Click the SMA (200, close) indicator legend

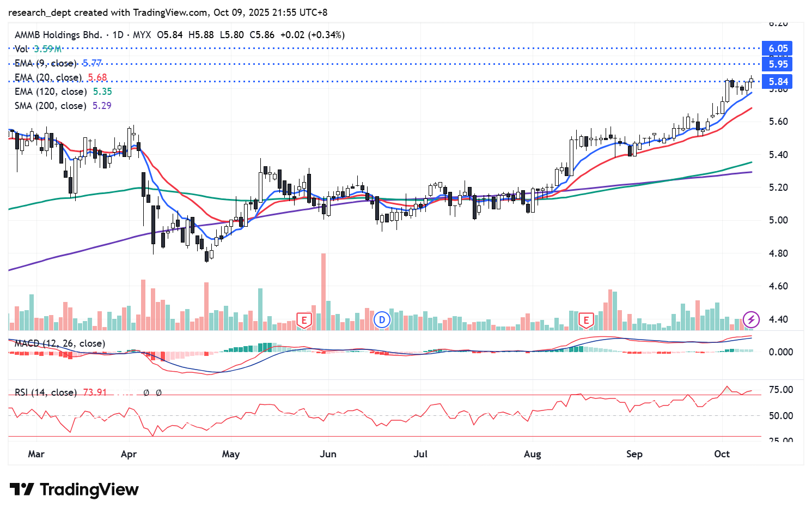(x=50, y=106)
